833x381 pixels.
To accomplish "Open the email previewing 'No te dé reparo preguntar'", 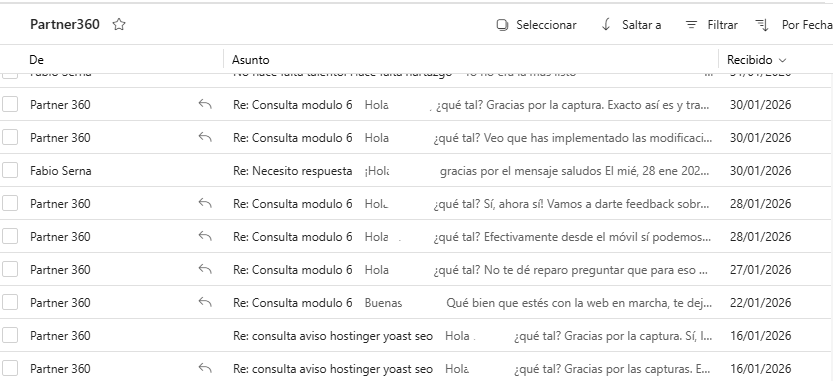I will click(x=414, y=269).
